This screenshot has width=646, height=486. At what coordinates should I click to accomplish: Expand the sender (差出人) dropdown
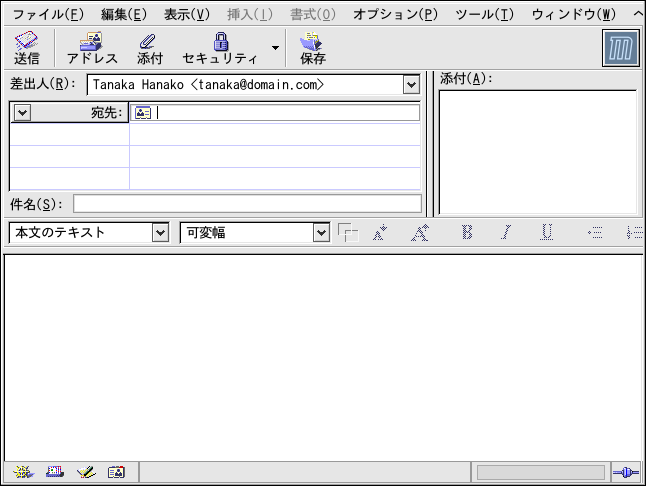[x=411, y=85]
